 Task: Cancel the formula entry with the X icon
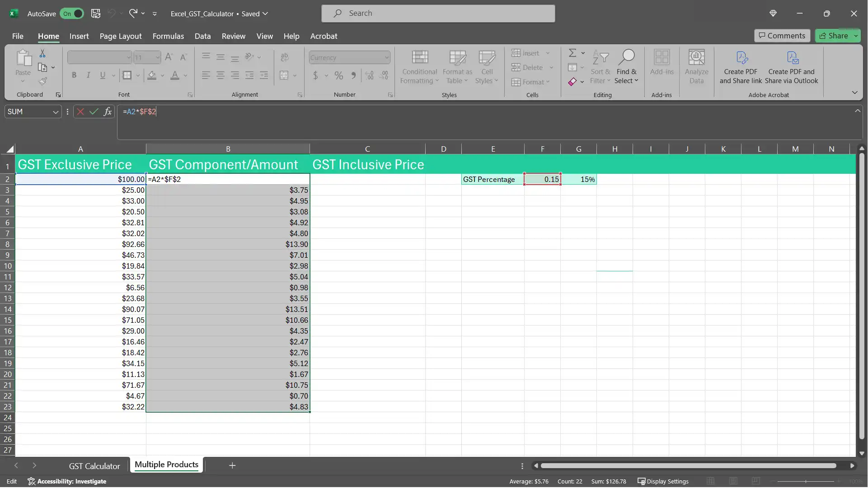click(80, 112)
